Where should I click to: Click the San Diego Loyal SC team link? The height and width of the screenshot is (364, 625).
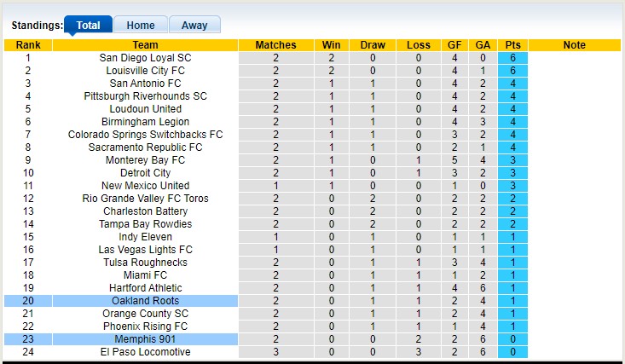pyautogui.click(x=145, y=58)
